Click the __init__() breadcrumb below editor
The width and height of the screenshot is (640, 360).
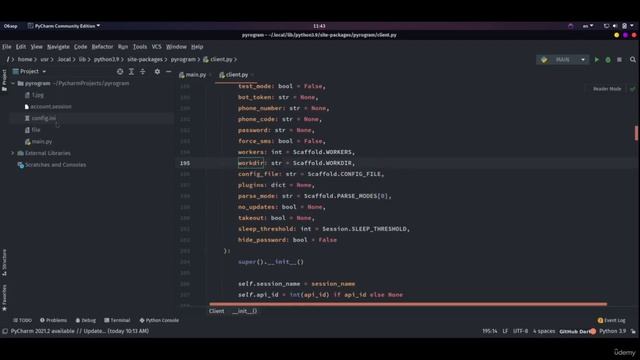244,311
